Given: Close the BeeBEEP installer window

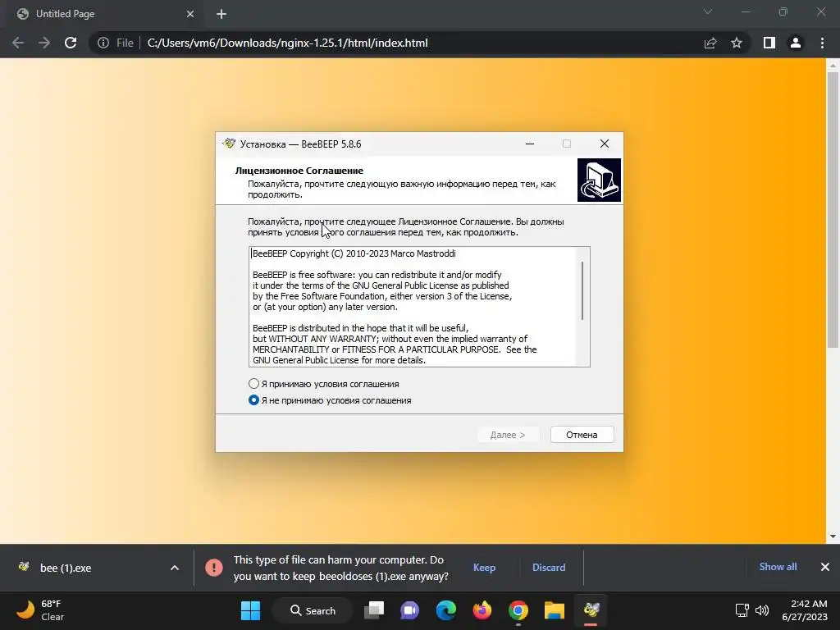Looking at the screenshot, I should pyautogui.click(x=605, y=144).
